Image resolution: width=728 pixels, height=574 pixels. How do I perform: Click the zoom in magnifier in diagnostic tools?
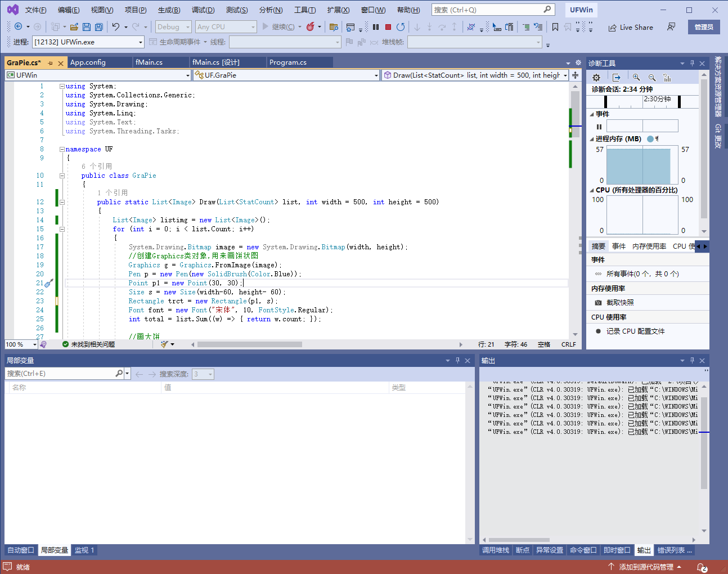636,78
